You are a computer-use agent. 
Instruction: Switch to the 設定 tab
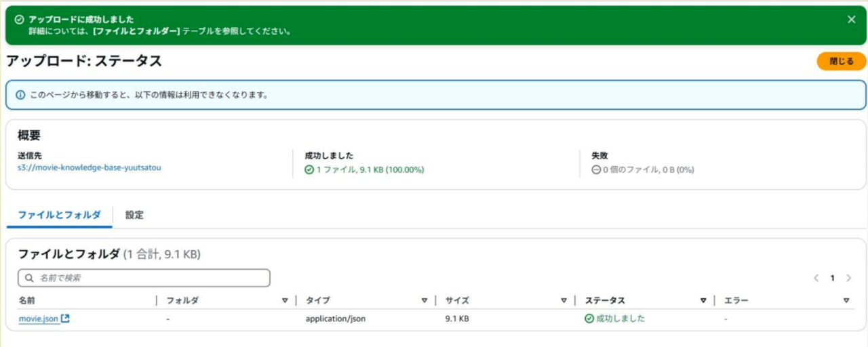(x=134, y=215)
